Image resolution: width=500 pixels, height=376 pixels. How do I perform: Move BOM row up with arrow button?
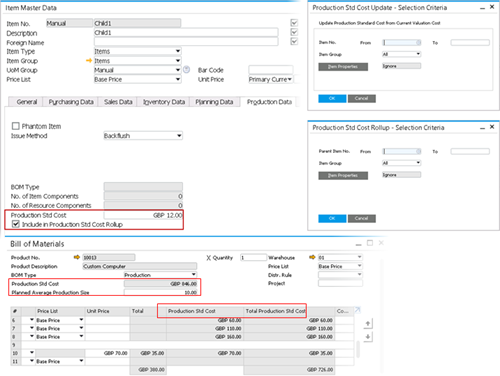368,323
